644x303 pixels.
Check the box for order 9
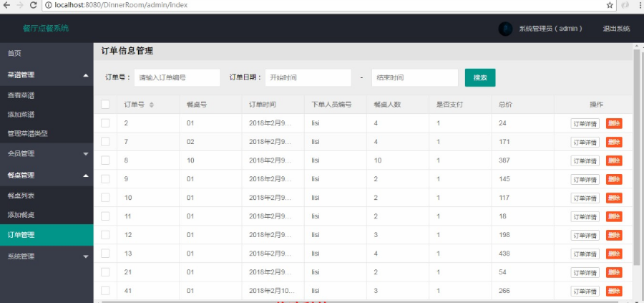(x=106, y=179)
